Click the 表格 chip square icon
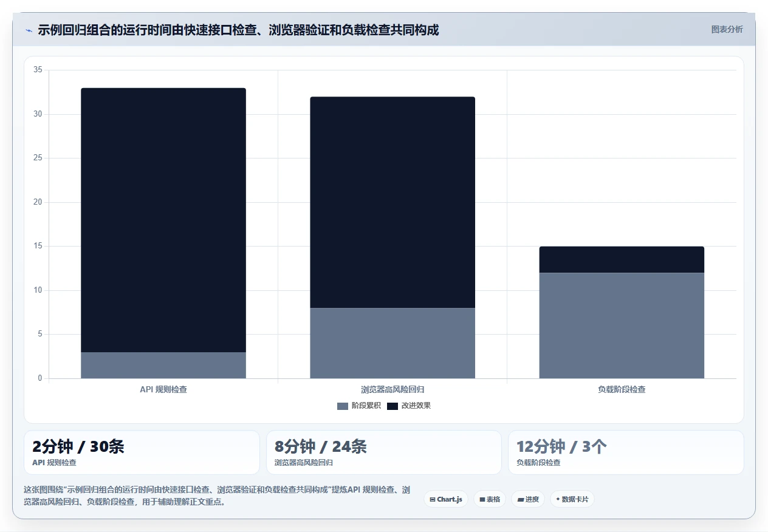768x532 pixels. click(482, 499)
